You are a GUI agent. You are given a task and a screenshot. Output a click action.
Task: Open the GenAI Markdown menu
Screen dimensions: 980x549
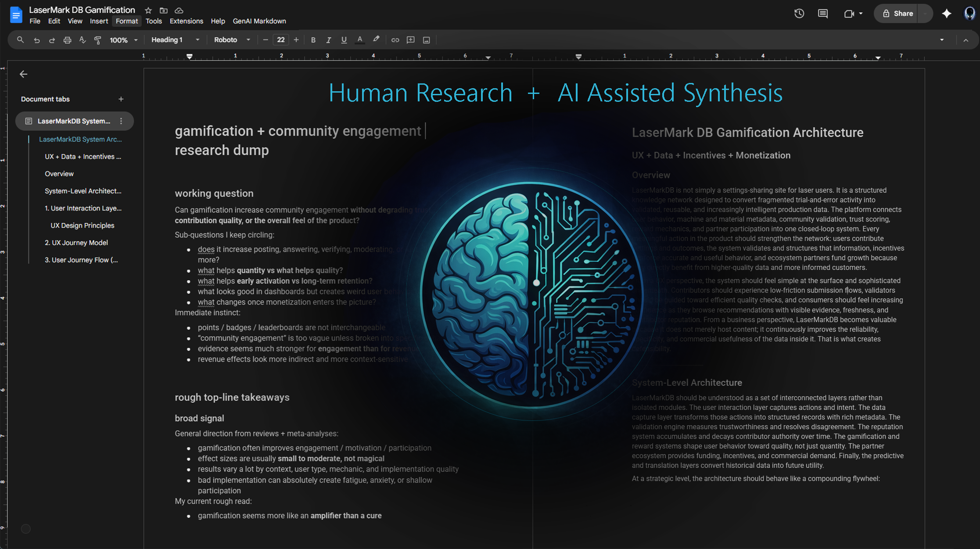point(259,21)
